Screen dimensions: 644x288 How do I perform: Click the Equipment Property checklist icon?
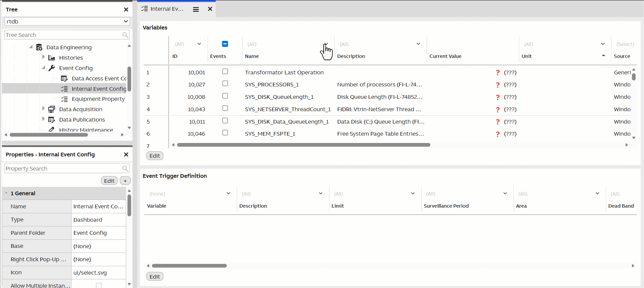point(64,99)
